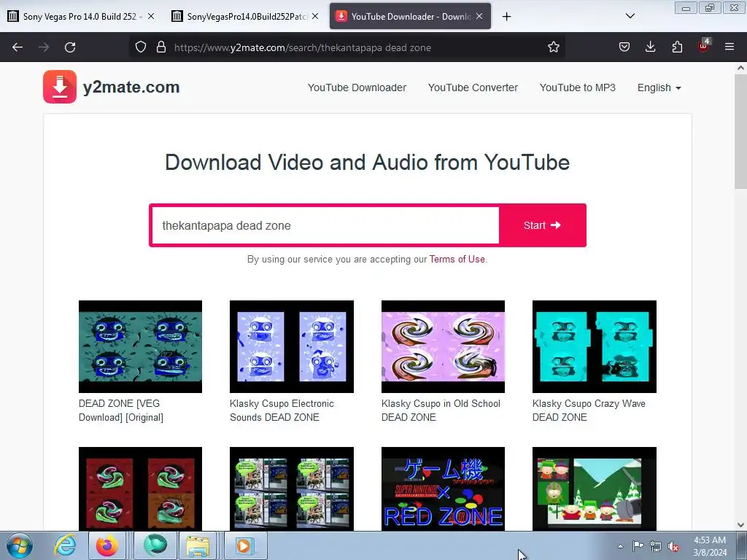Select the South Park characters thumbnail
Viewport: 747px width, 560px height.
pos(594,489)
